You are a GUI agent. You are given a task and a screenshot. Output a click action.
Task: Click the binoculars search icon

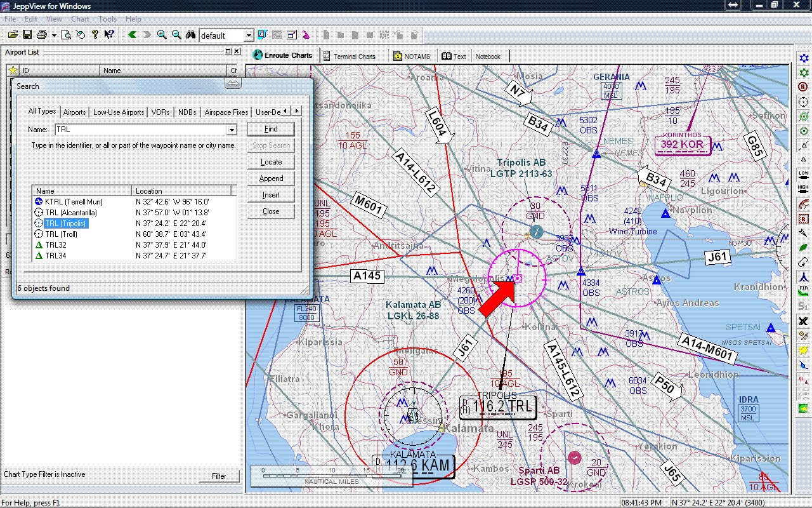click(190, 35)
